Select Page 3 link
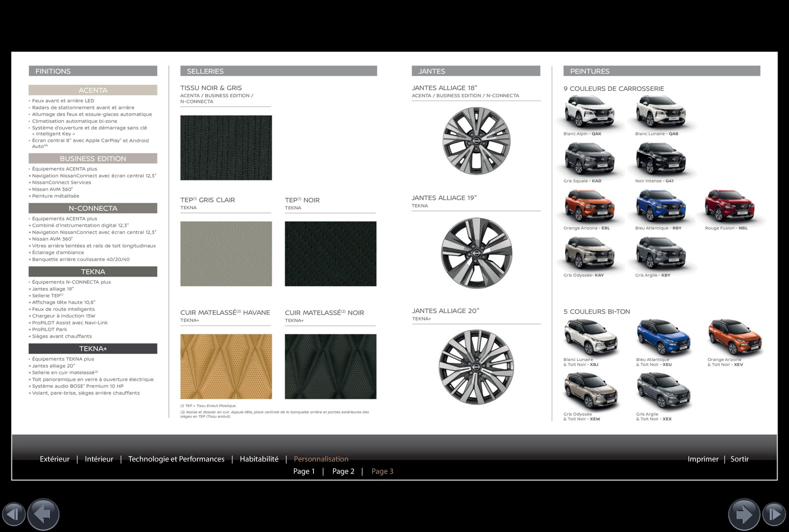Image resolution: width=789 pixels, height=532 pixels. pos(383,471)
